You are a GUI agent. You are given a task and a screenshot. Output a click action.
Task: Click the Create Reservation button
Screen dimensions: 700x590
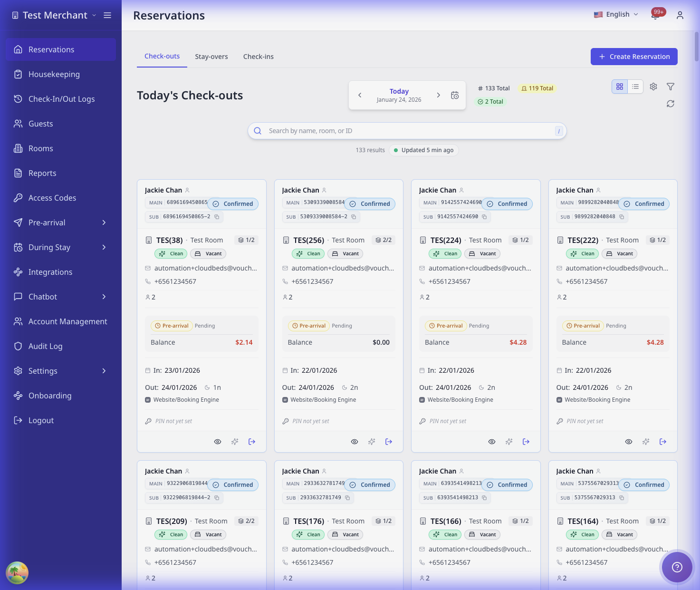tap(634, 57)
